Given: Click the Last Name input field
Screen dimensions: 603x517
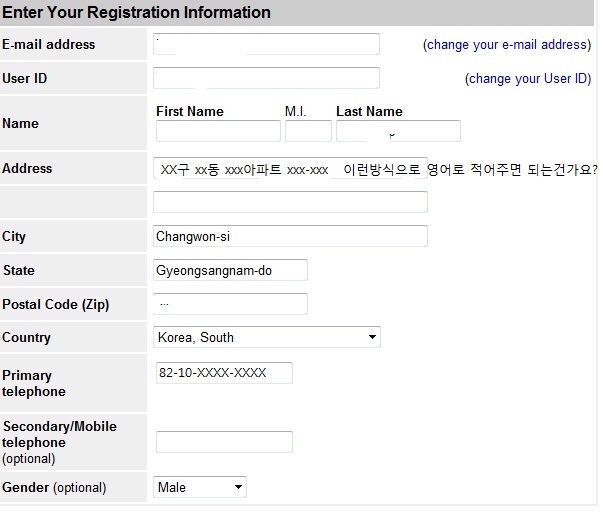Looking at the screenshot, I should (398, 131).
